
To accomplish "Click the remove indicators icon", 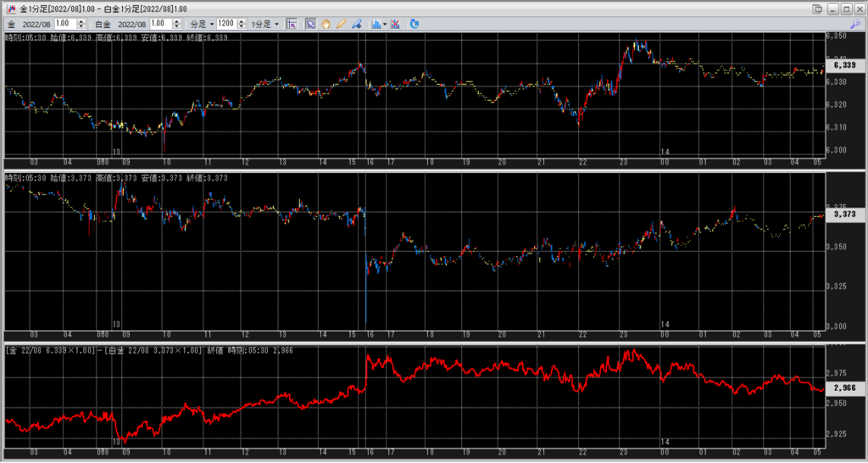I will [x=396, y=24].
